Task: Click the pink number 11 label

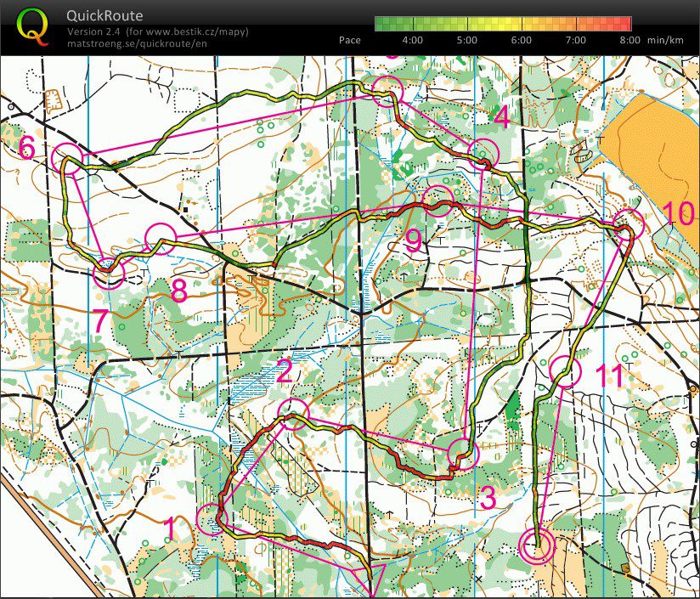Action: click(x=610, y=376)
